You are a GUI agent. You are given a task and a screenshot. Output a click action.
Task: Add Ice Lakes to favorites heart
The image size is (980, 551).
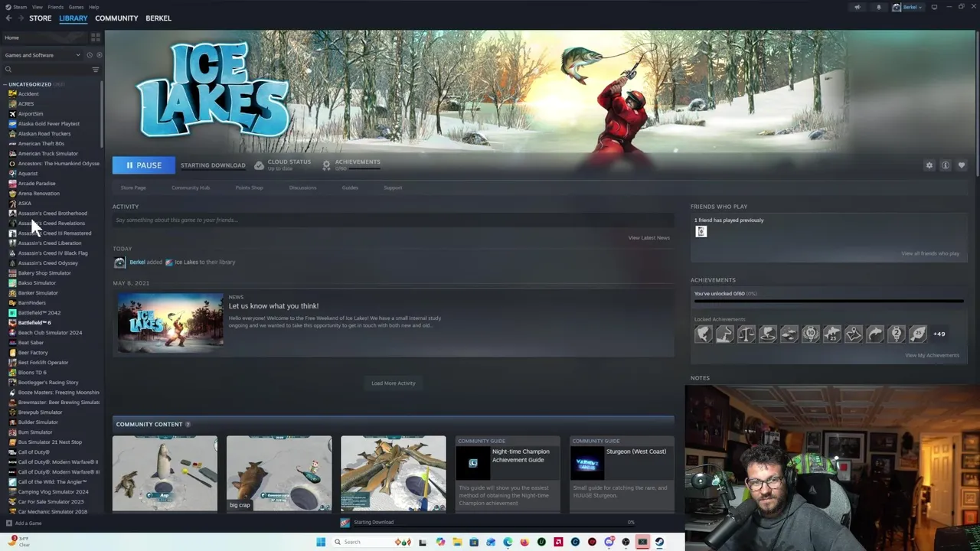(962, 165)
